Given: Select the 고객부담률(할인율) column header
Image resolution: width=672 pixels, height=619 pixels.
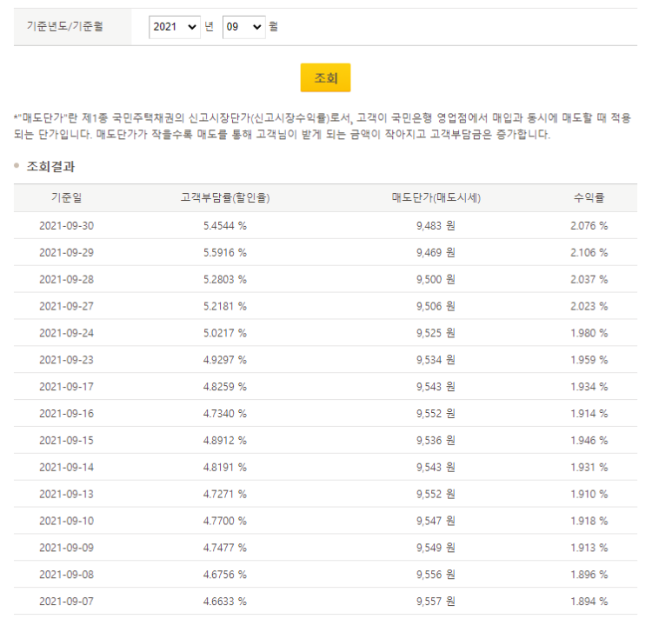Looking at the screenshot, I should (x=225, y=197).
